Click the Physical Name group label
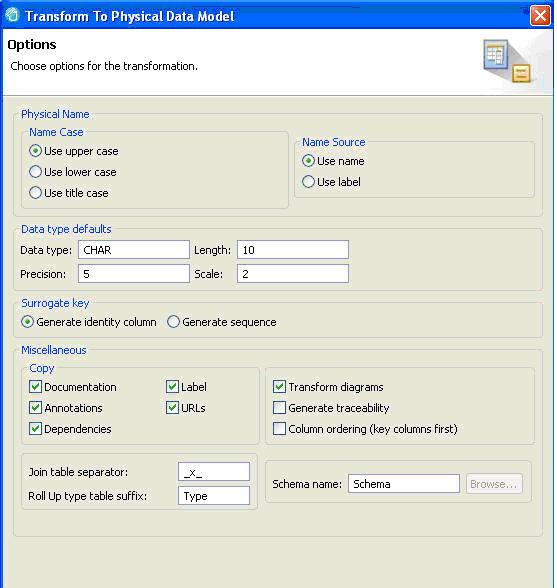This screenshot has width=557, height=588. 55,114
